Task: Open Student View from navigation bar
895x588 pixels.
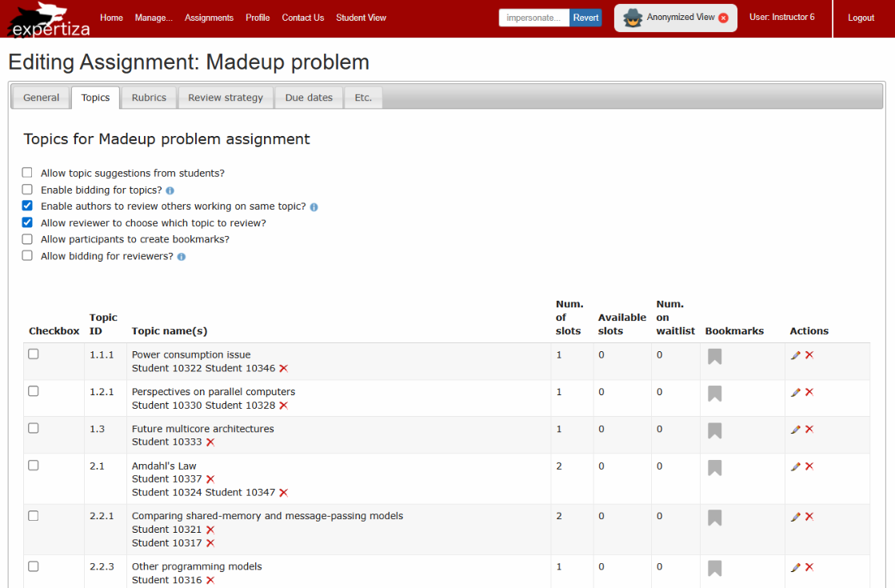Action: [361, 18]
